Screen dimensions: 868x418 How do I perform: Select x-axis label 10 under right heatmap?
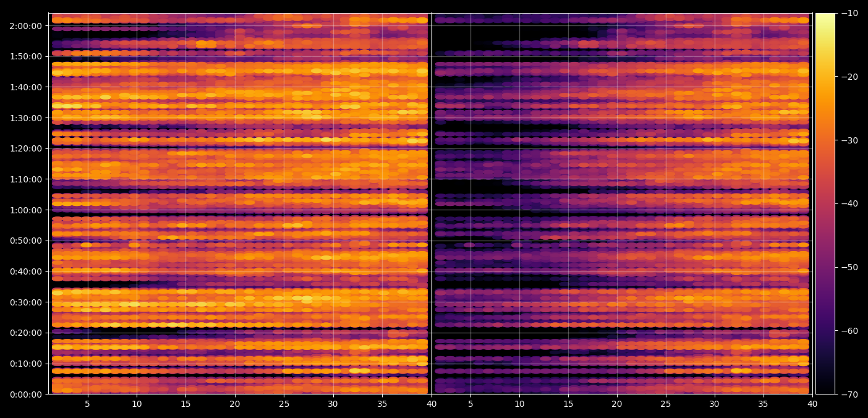(519, 404)
